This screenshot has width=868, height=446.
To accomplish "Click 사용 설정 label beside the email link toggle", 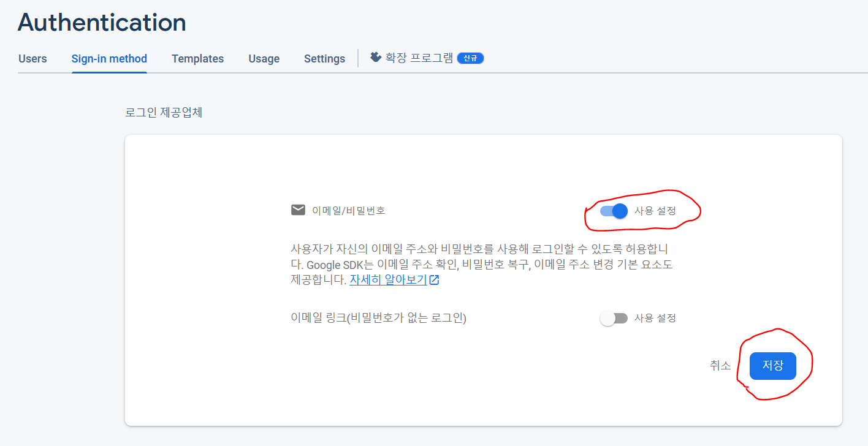I will pyautogui.click(x=655, y=319).
